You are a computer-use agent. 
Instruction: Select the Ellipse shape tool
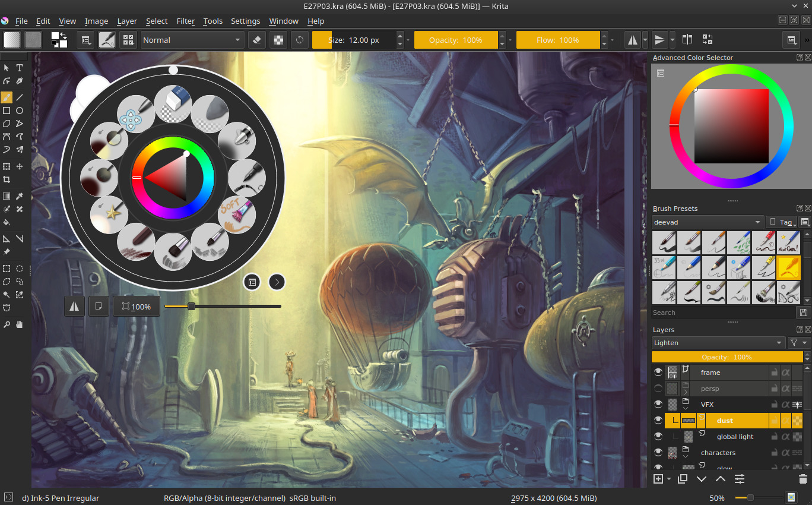(20, 111)
